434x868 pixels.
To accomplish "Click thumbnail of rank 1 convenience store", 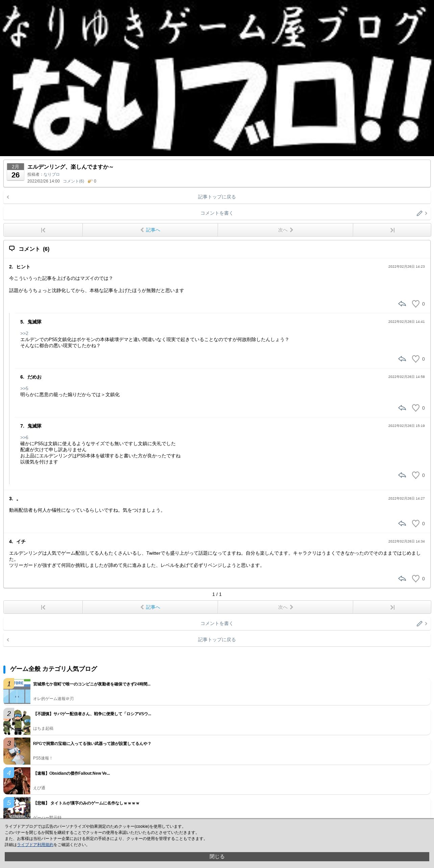I will [17, 692].
